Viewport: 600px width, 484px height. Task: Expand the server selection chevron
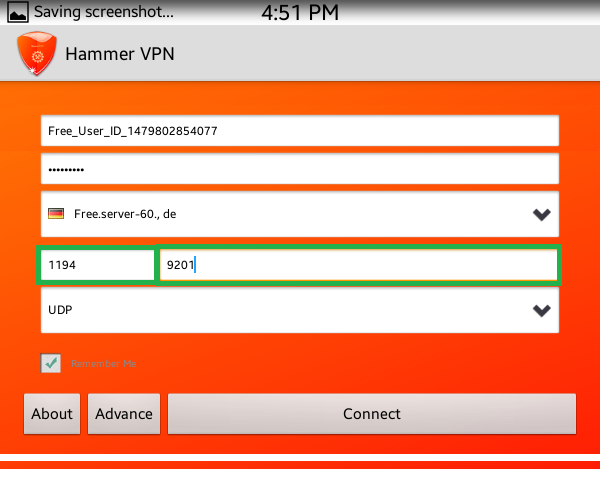541,214
